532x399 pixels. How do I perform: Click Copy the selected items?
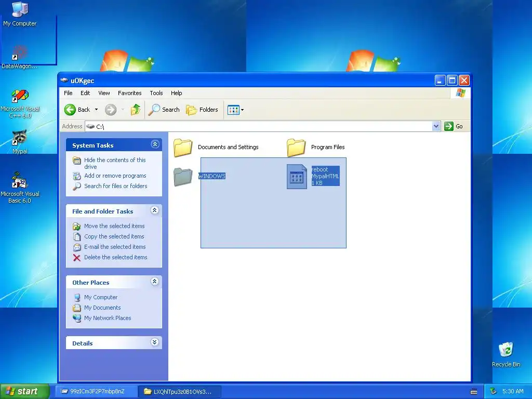(x=114, y=236)
